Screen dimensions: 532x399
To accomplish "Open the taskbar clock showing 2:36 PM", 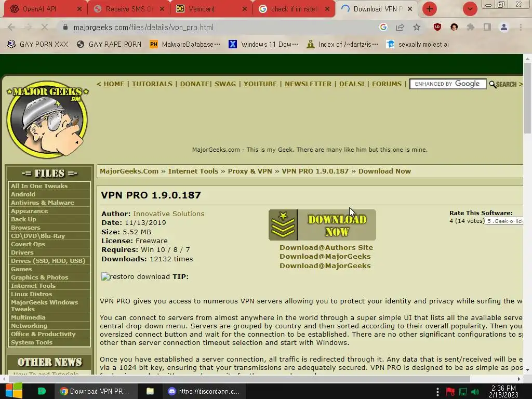I will (503, 392).
